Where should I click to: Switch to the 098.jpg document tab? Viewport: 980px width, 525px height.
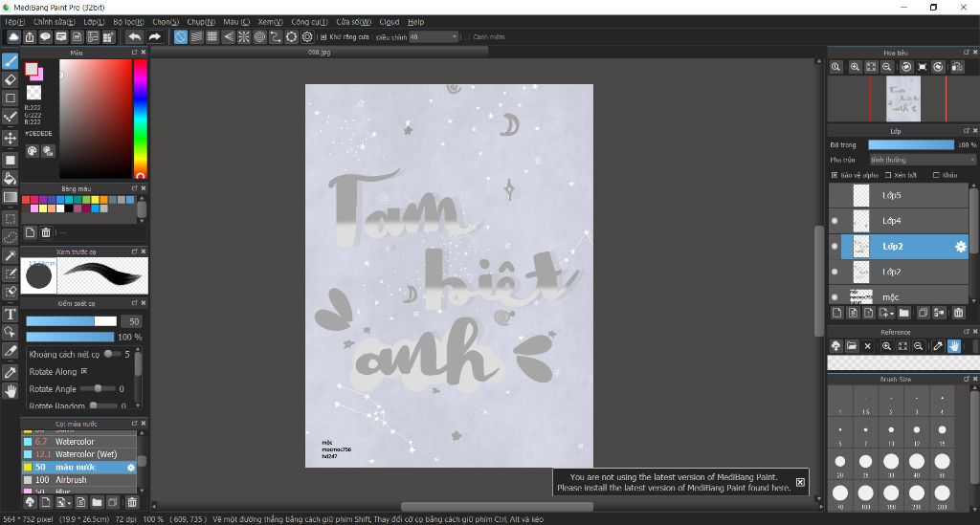pyautogui.click(x=320, y=53)
